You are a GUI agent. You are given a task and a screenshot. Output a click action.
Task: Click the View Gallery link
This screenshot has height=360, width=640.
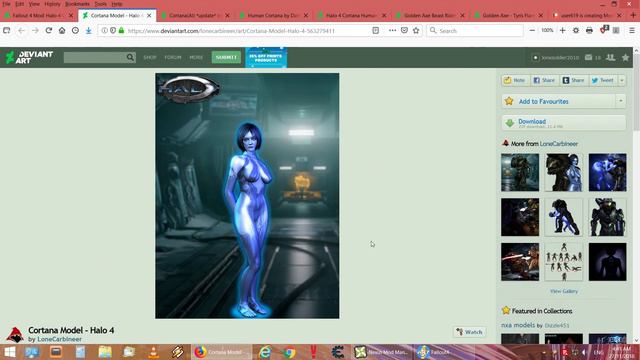click(564, 291)
